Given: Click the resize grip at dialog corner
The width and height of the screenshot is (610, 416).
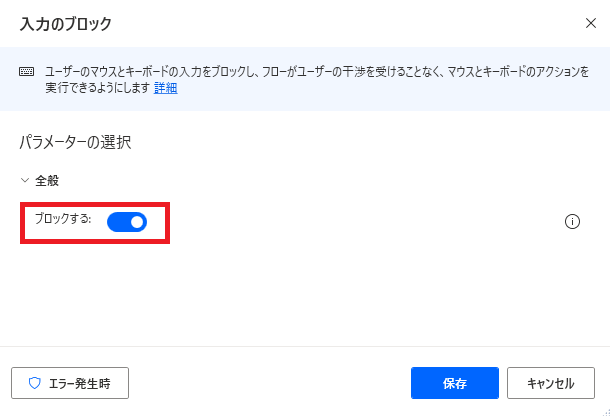Looking at the screenshot, I should pos(606,412).
